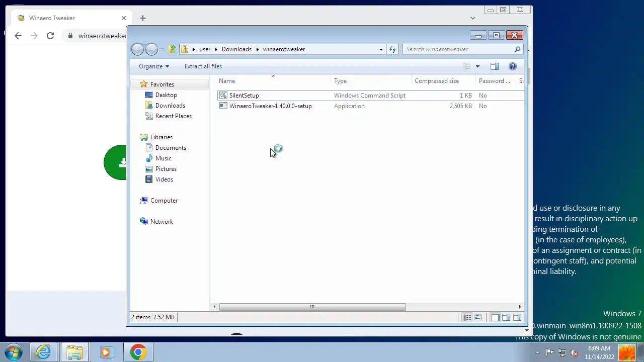Click the horizontal scrollbar left arrow

point(214,307)
